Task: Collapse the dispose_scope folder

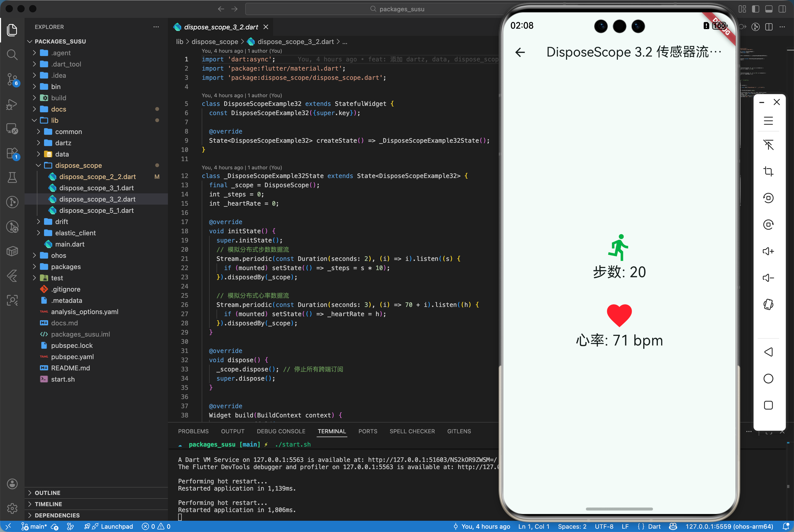Action: pyautogui.click(x=78, y=165)
